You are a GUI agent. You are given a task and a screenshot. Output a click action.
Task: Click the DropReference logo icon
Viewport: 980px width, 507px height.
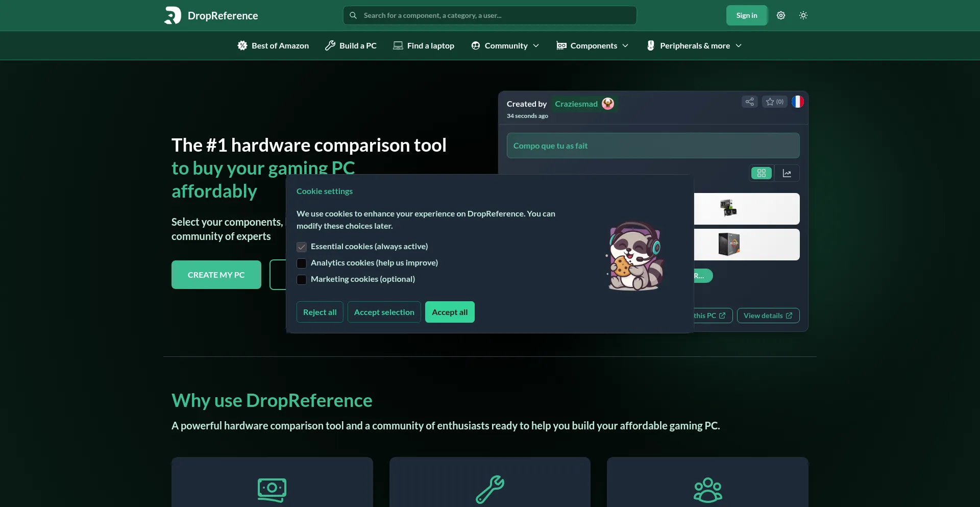click(x=173, y=15)
